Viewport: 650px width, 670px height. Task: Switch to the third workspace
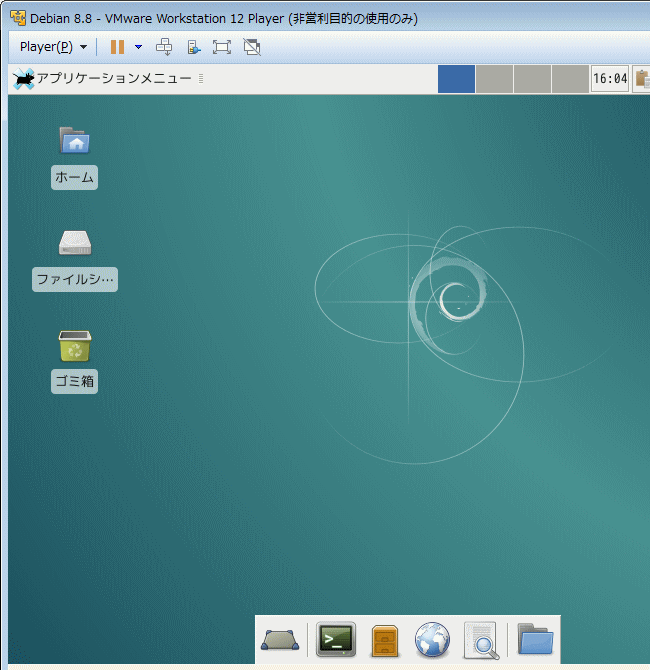coord(532,79)
